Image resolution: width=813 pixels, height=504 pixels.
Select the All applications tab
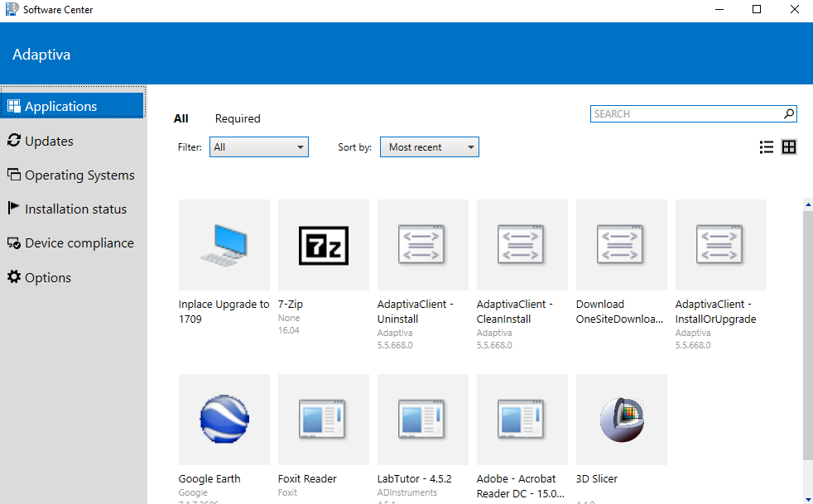tap(180, 118)
